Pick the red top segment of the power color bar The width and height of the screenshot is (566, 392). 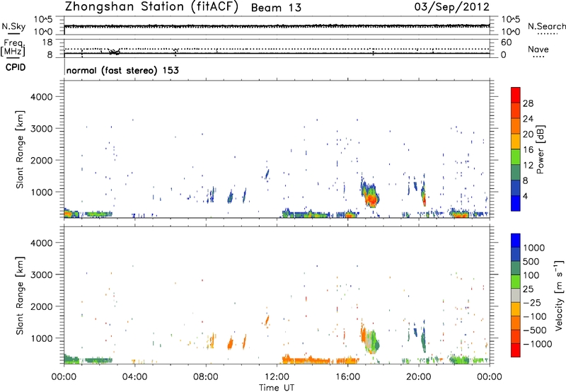click(516, 96)
